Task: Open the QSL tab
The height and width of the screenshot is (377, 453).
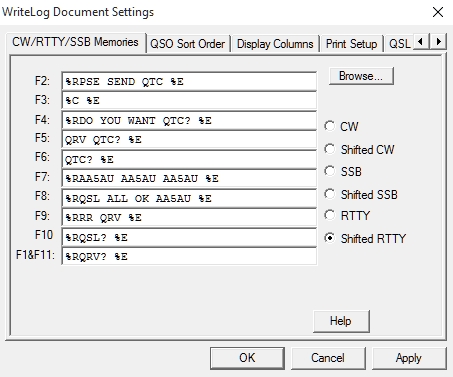Action: tap(399, 44)
